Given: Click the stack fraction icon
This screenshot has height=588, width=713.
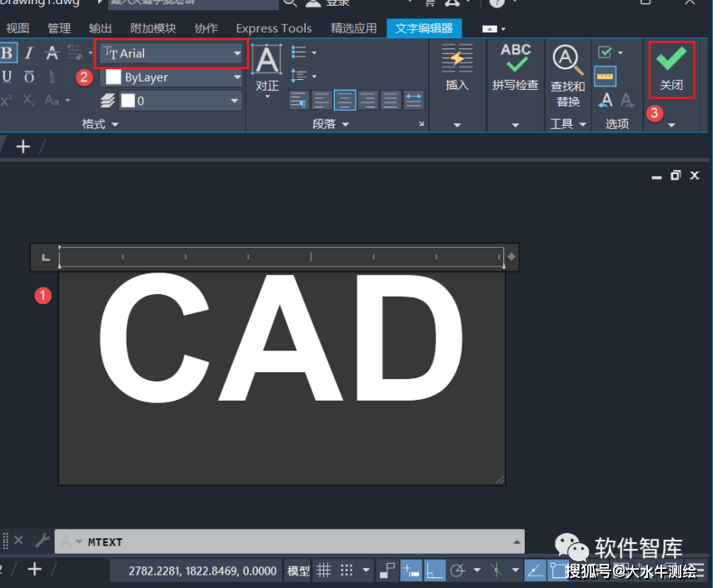Looking at the screenshot, I should pos(52,77).
